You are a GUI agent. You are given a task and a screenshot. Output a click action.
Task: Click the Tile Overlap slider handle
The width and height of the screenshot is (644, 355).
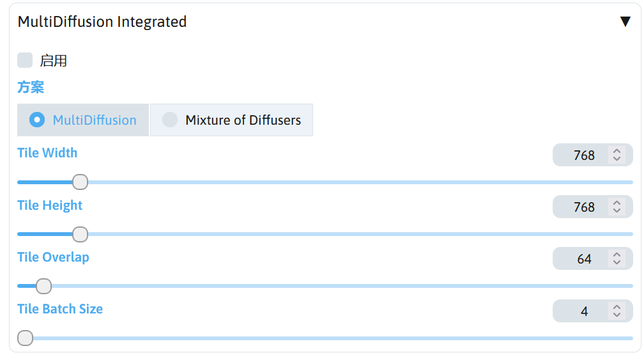tap(43, 286)
